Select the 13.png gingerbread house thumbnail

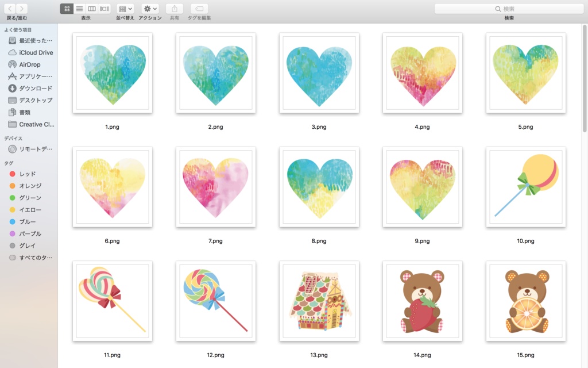click(x=319, y=301)
